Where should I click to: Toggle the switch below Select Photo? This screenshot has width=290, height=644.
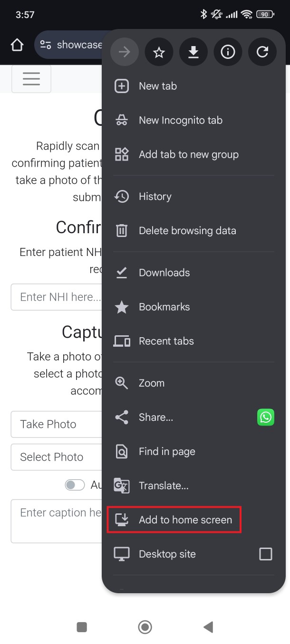tap(75, 485)
